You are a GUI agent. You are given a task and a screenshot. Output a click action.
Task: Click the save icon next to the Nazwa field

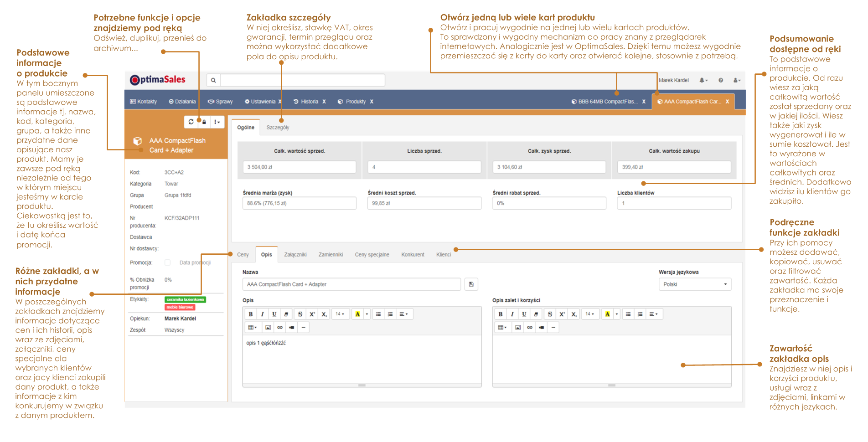pyautogui.click(x=471, y=284)
